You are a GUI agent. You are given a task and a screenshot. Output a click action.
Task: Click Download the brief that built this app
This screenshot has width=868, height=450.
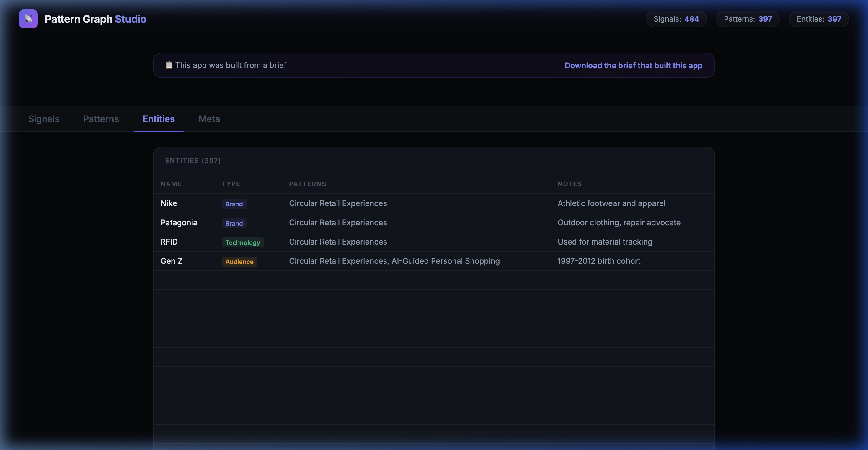click(633, 65)
